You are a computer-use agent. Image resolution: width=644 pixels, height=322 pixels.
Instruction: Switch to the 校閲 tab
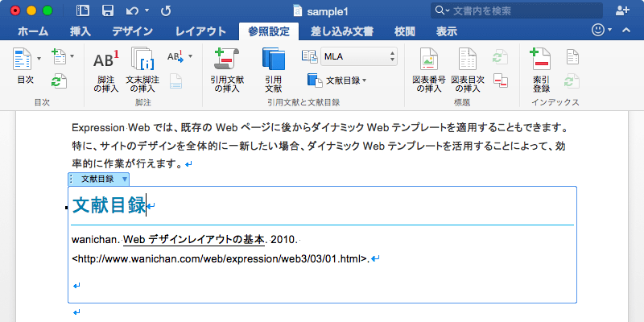click(x=405, y=31)
